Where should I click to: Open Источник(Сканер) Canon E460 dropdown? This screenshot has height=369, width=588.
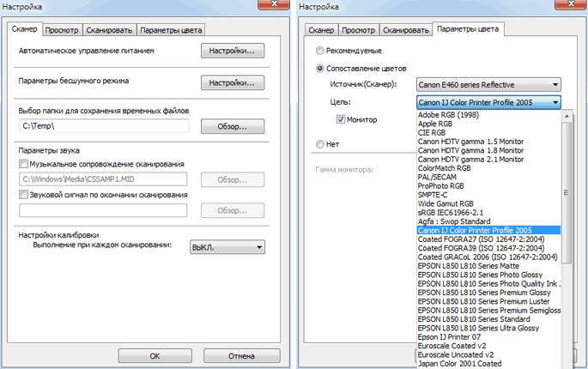click(488, 85)
